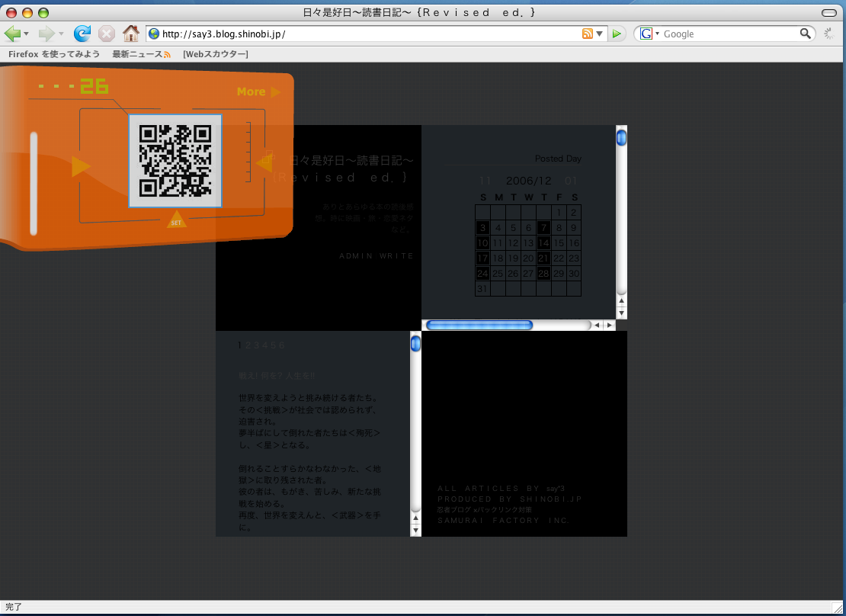
Task: Select calendar day 31
Action: [x=483, y=289]
